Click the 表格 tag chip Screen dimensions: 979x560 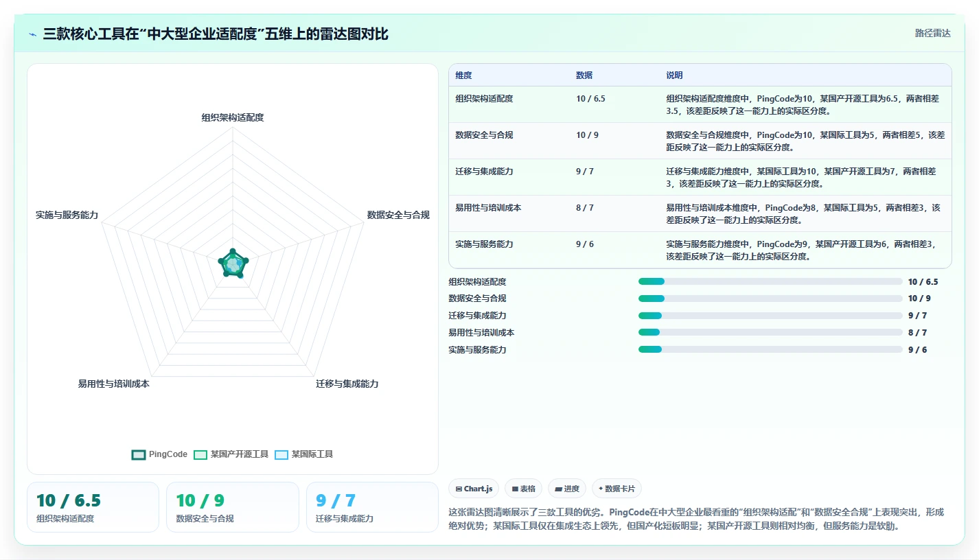pyautogui.click(x=523, y=489)
